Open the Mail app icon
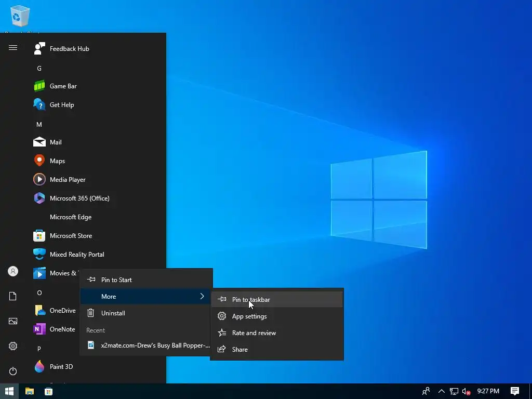The width and height of the screenshot is (532, 399). (x=39, y=142)
